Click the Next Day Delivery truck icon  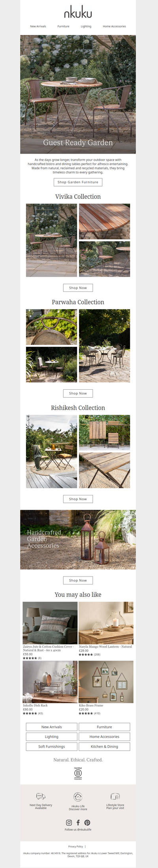coord(41,796)
